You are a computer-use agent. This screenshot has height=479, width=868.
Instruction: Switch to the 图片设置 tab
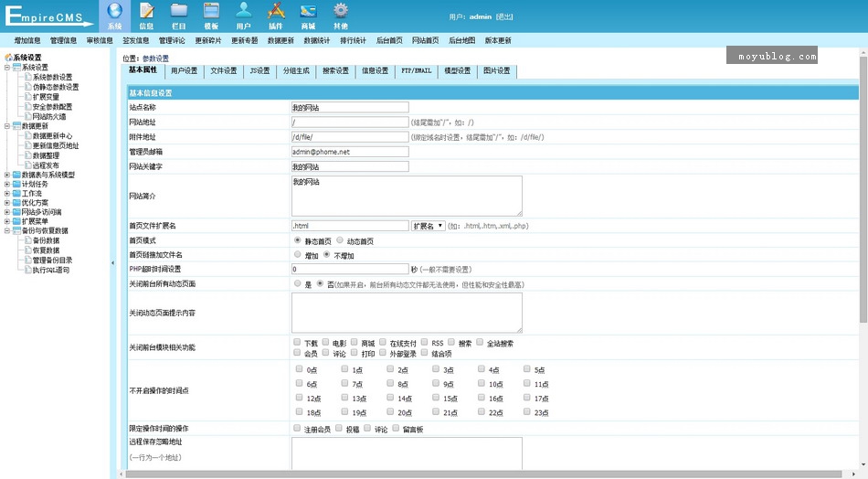497,71
